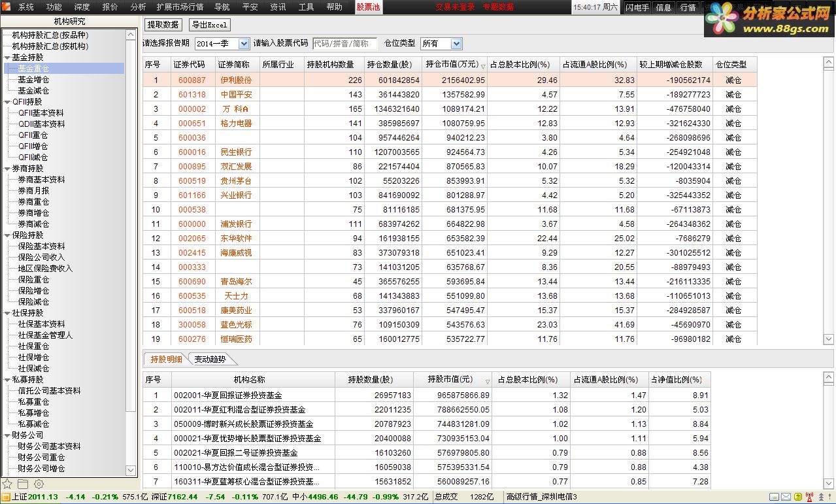Click the 行情 button at top right
This screenshot has width=836, height=504.
688,8
